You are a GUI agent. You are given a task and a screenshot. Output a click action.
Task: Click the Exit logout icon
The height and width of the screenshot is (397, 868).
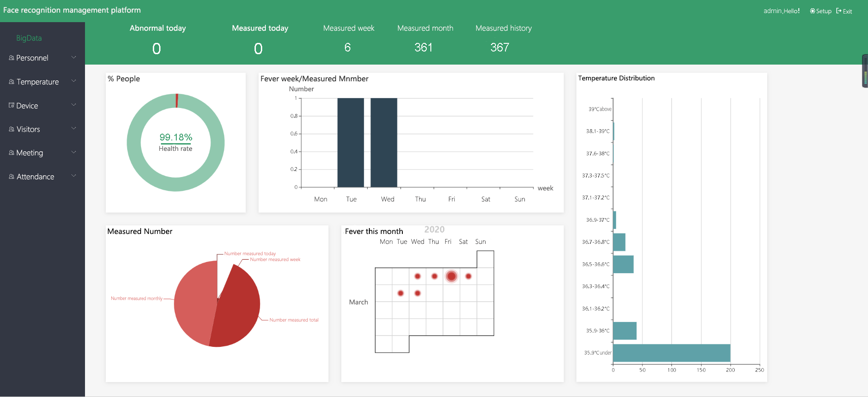[839, 11]
